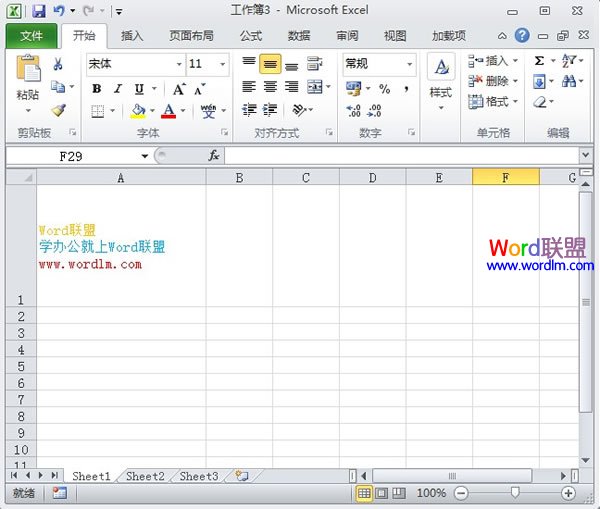Click the Clear eraser icon
Image resolution: width=600 pixels, height=509 pixels.
(x=540, y=102)
